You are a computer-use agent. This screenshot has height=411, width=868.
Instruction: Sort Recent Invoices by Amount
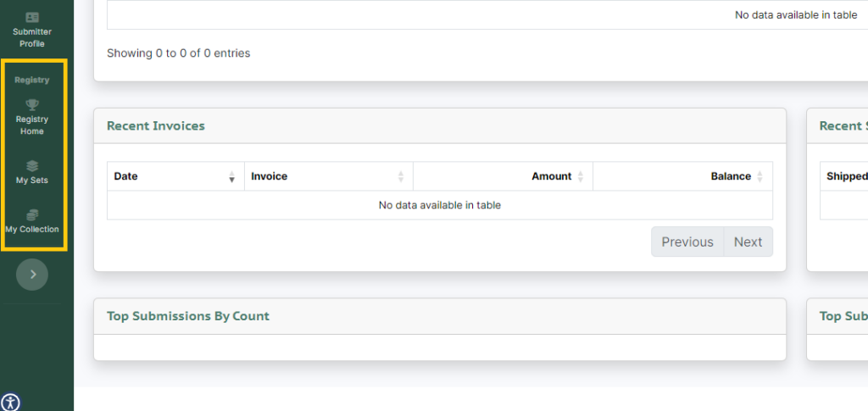(x=503, y=176)
